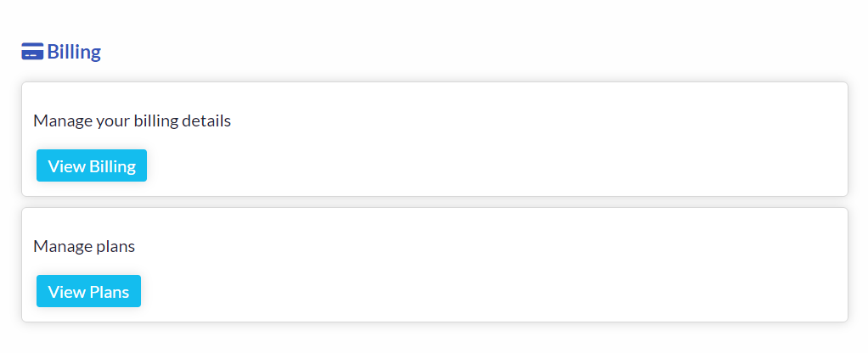Select the blue card icon beside Billing
The height and width of the screenshot is (353, 868).
32,52
